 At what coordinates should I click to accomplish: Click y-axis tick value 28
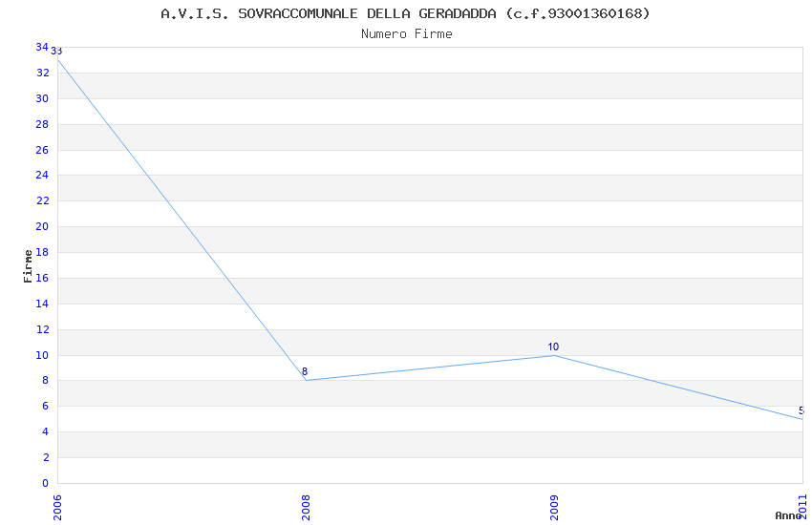tap(42, 124)
